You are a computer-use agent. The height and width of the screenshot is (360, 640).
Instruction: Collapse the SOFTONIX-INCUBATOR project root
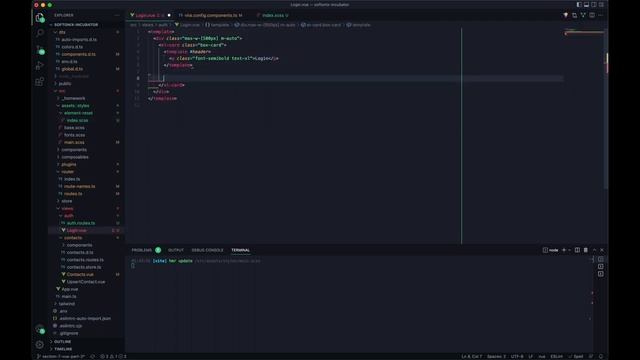pyautogui.click(x=76, y=24)
